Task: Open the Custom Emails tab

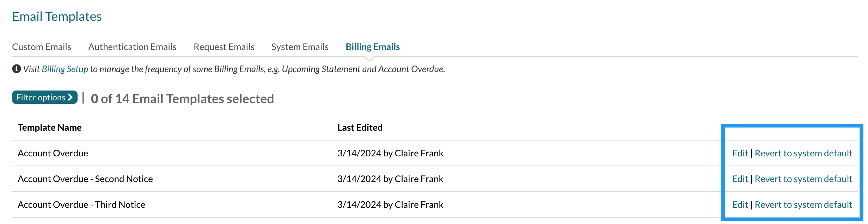Action: coord(42,47)
